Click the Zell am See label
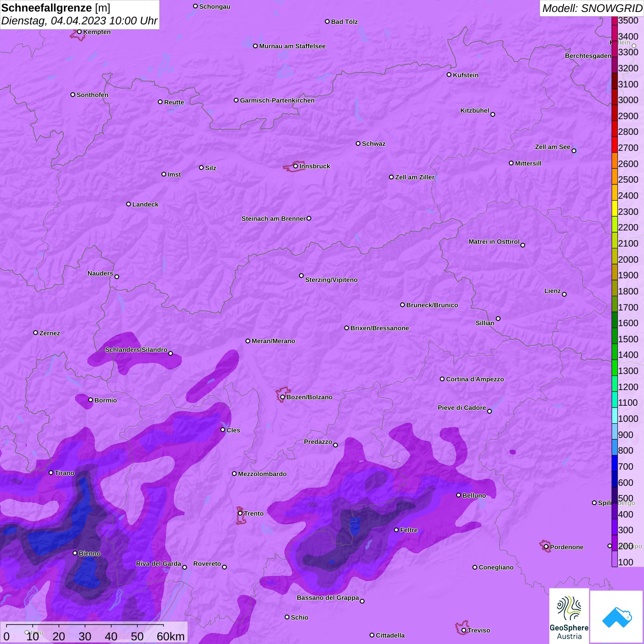Screen dimensions: 644x644 tap(552, 147)
